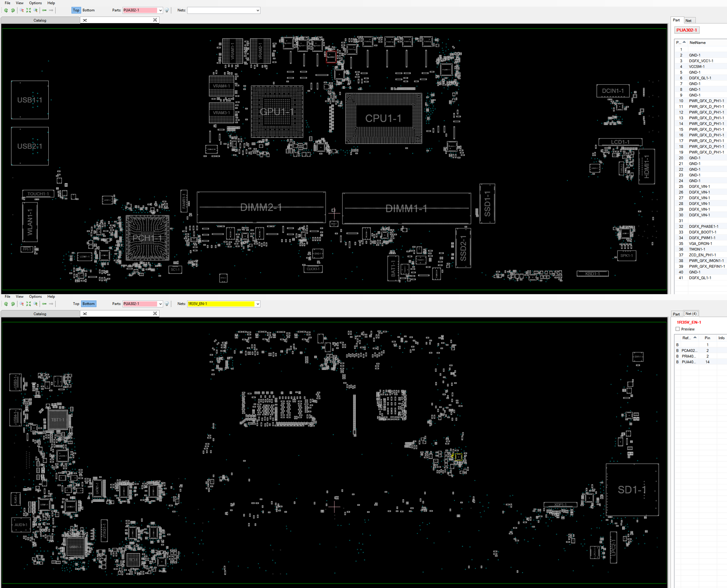This screenshot has height=588, width=727.
Task: Open the empty upper Nets dropdown
Action: (x=258, y=10)
